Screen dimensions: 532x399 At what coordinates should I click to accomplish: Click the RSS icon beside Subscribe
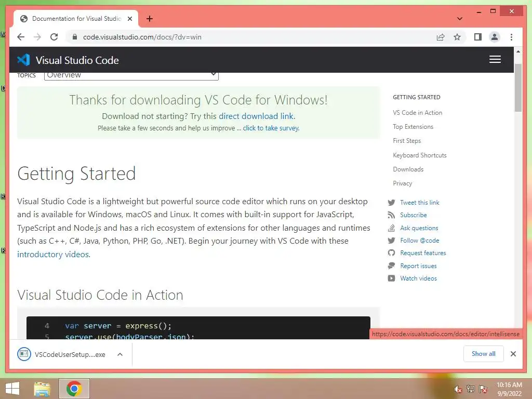[391, 215]
